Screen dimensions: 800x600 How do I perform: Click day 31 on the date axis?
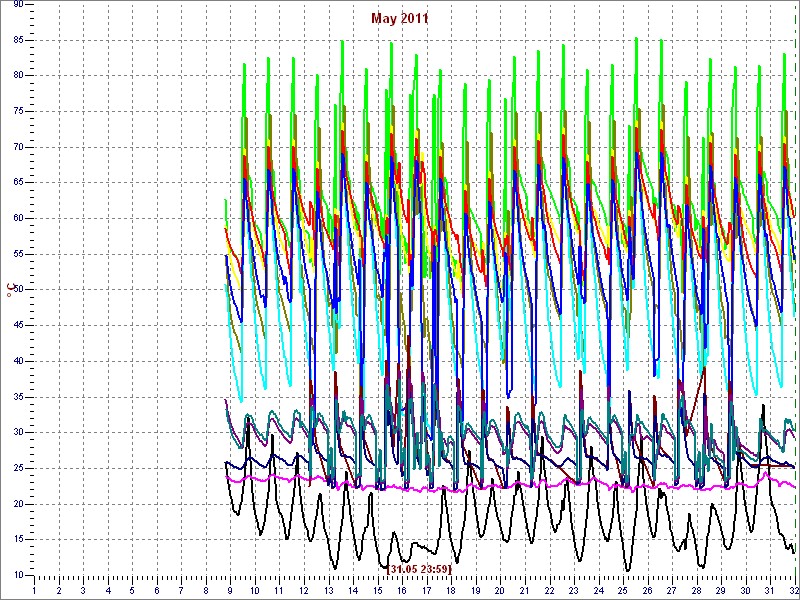(769, 591)
